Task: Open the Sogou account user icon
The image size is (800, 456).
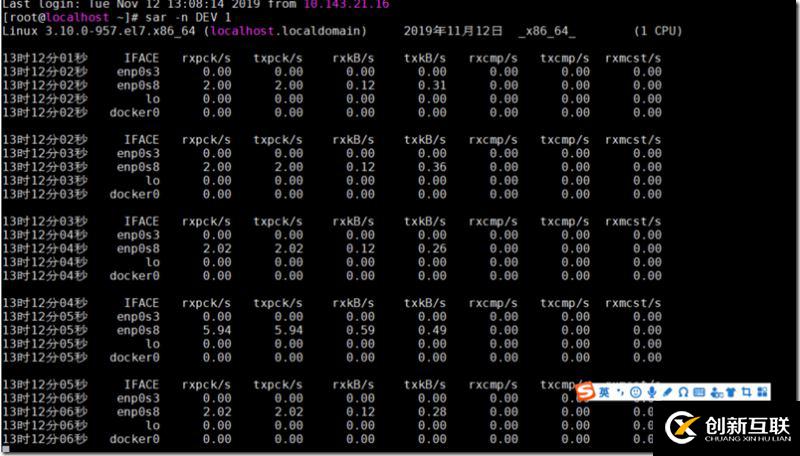Action: (717, 392)
